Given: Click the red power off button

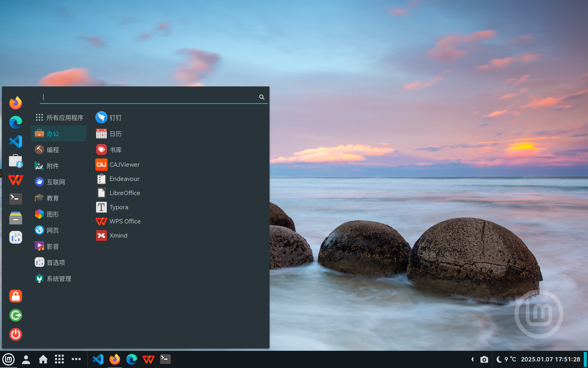Looking at the screenshot, I should point(16,334).
